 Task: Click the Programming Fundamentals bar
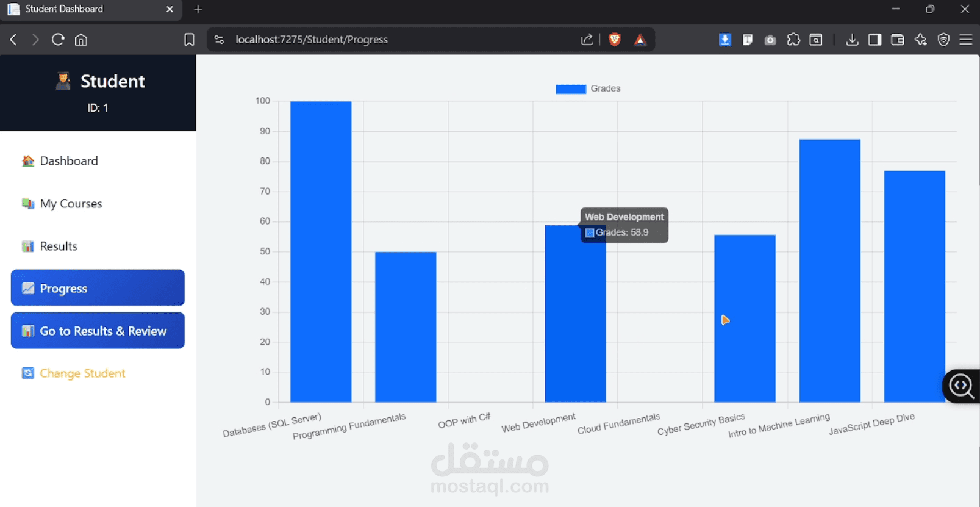pos(406,327)
